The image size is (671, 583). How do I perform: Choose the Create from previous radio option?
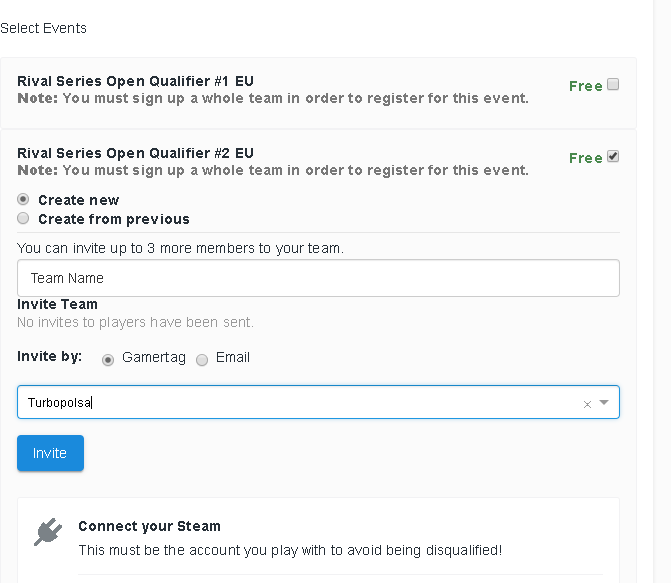tap(23, 218)
